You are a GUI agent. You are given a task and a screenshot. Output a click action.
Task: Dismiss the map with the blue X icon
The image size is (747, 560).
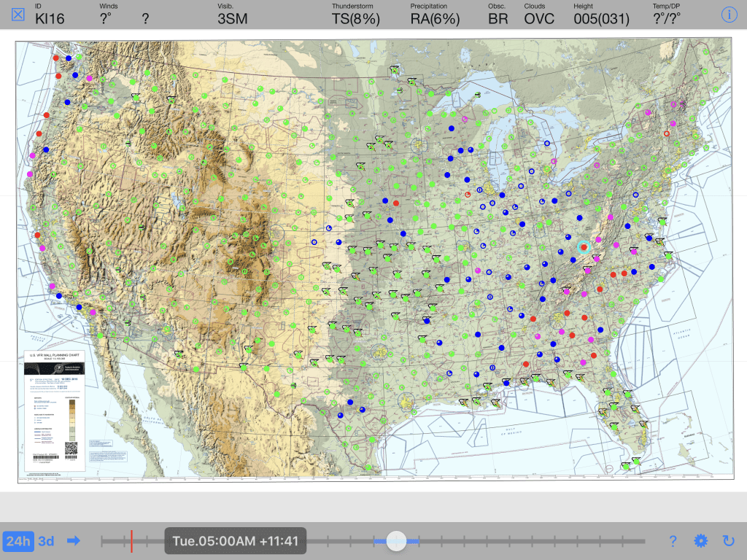[18, 13]
